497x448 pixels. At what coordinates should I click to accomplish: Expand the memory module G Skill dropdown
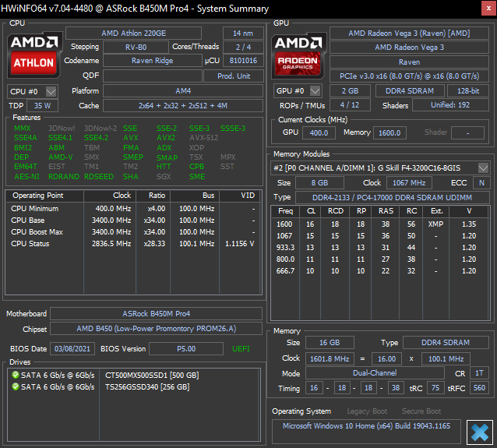[483, 168]
